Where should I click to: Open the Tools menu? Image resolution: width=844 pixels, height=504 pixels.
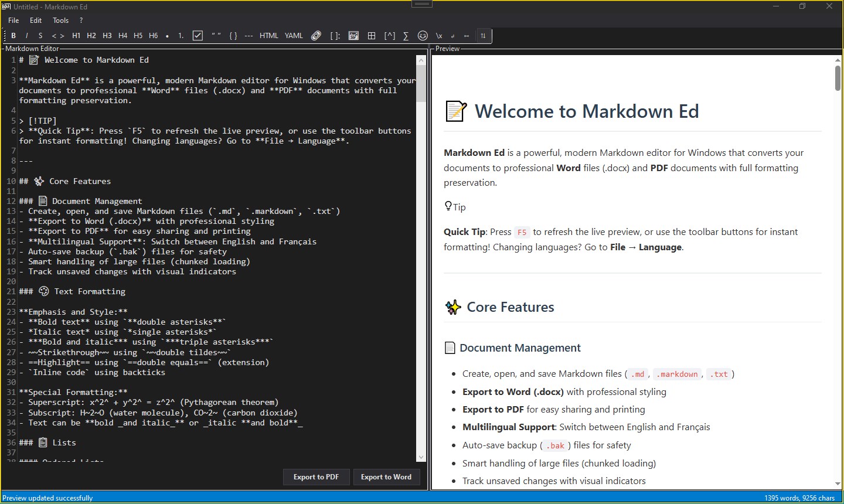(61, 20)
